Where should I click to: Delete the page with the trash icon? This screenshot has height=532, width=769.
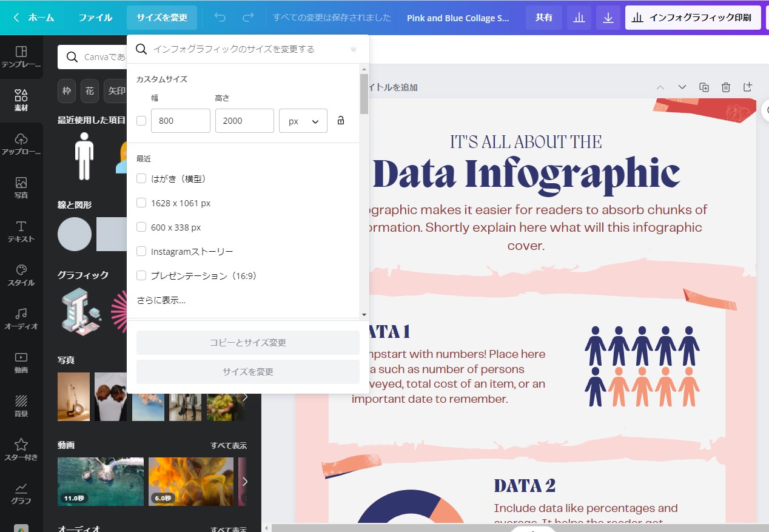coord(726,87)
